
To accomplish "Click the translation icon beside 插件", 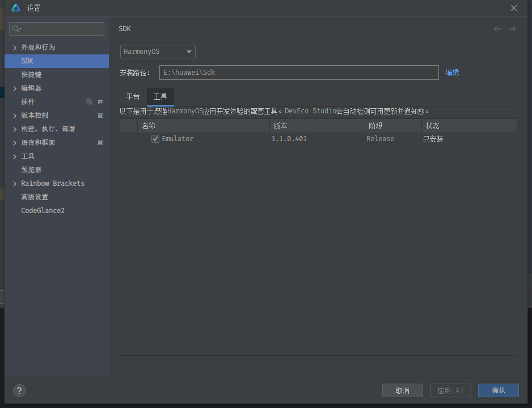I will click(89, 101).
